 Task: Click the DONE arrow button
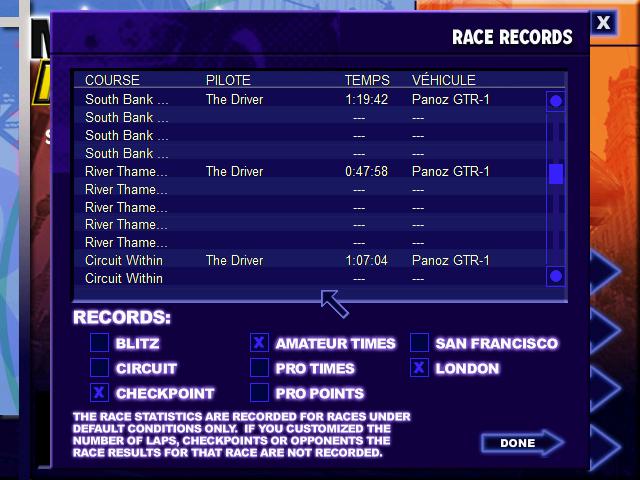pos(521,442)
